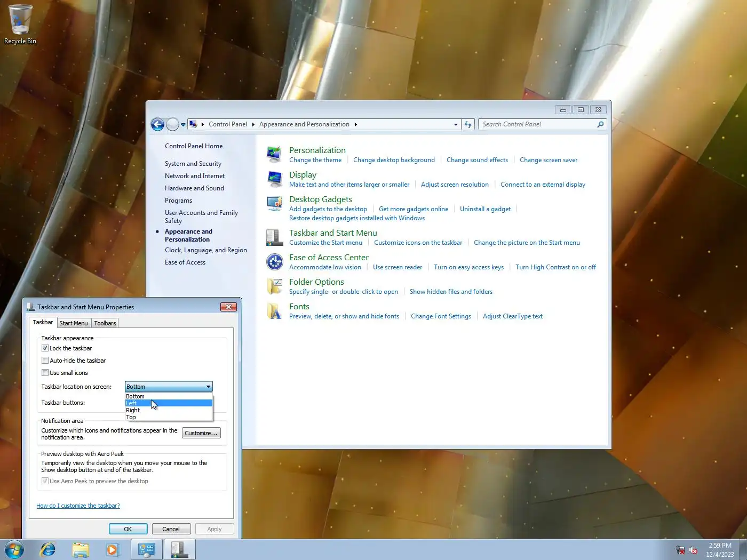Click Change Font Settings link
The width and height of the screenshot is (747, 560).
(x=441, y=316)
